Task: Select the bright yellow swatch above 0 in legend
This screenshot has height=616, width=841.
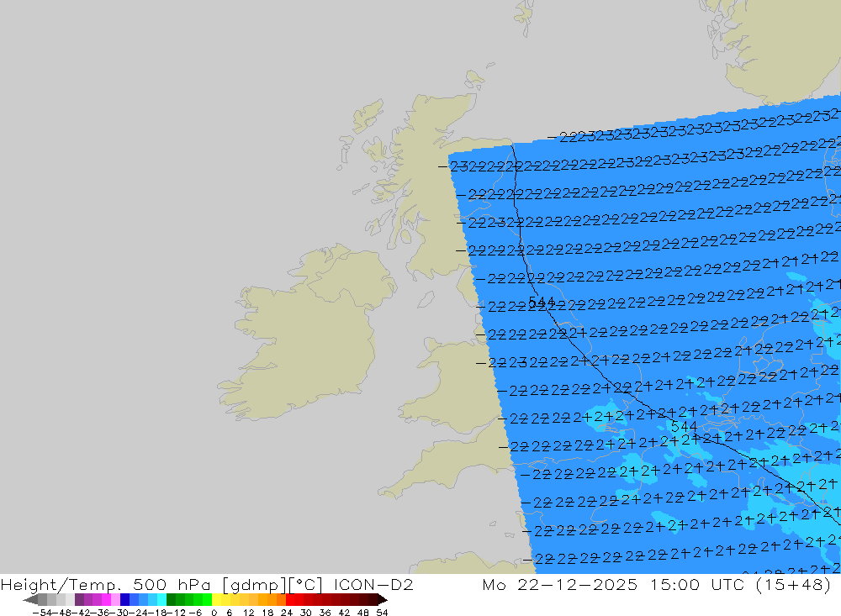Action: coord(217,599)
